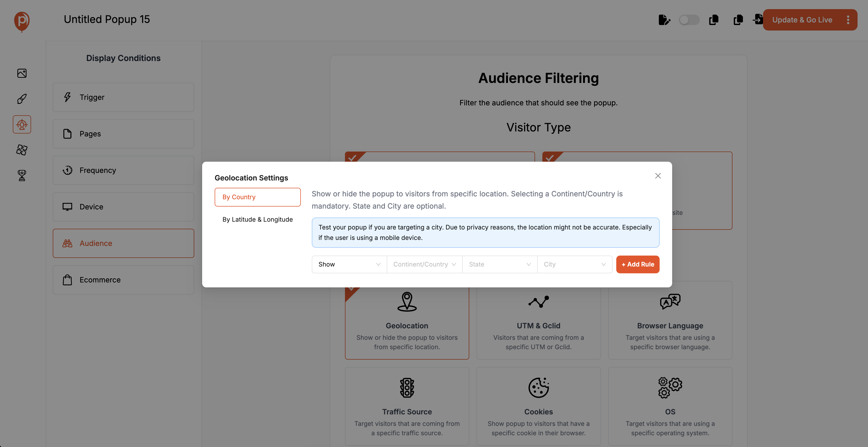Toggle the popup active switch
Viewport: 868px width, 447px height.
(689, 20)
